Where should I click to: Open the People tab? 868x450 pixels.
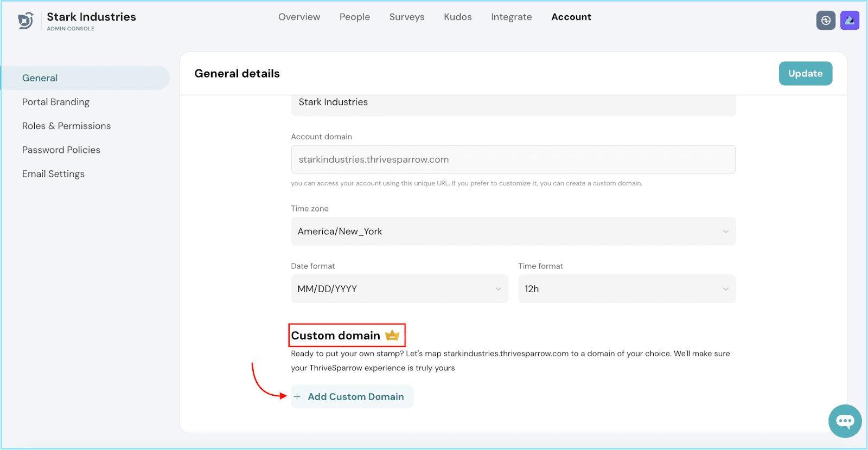pos(354,17)
